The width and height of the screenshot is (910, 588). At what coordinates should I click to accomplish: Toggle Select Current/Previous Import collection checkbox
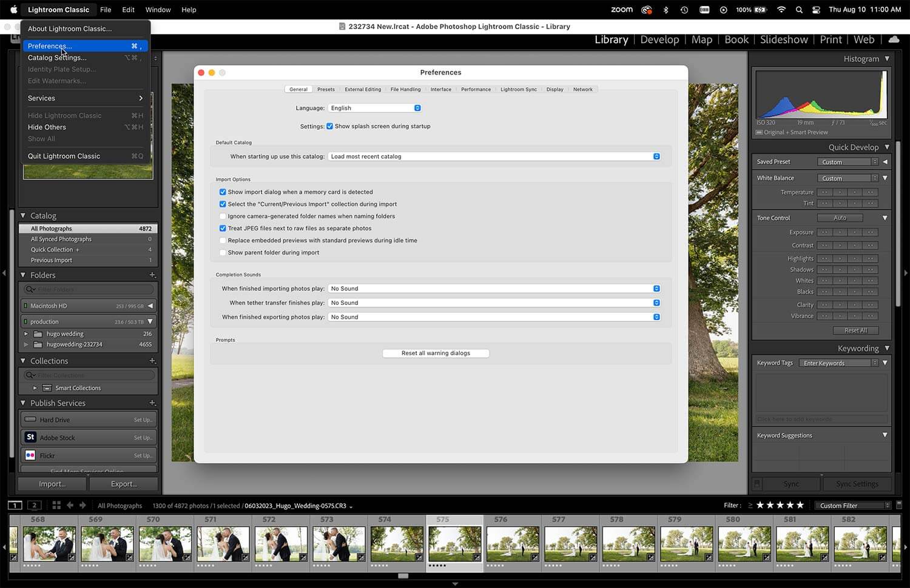pos(223,204)
